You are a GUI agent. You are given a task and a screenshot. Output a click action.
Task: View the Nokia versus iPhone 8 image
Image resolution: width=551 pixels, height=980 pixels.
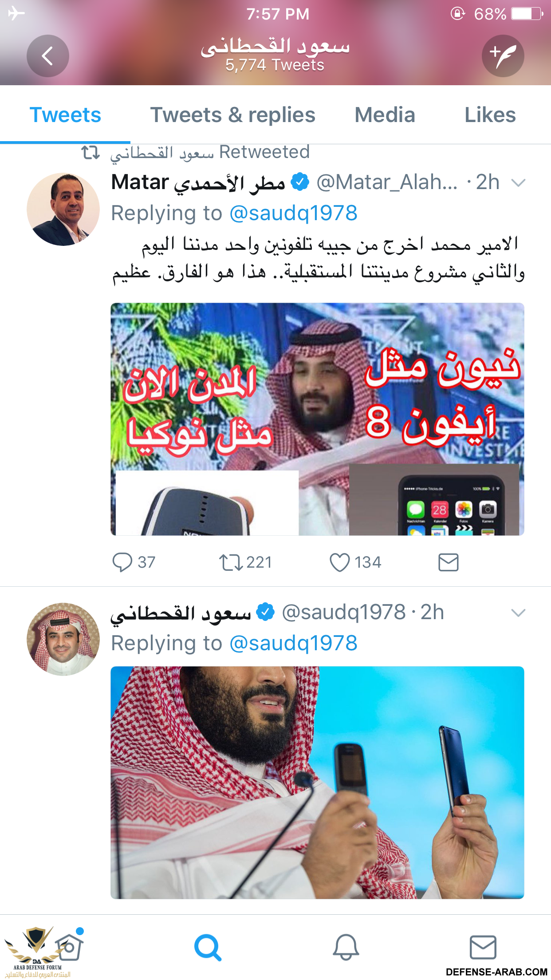coord(317,419)
